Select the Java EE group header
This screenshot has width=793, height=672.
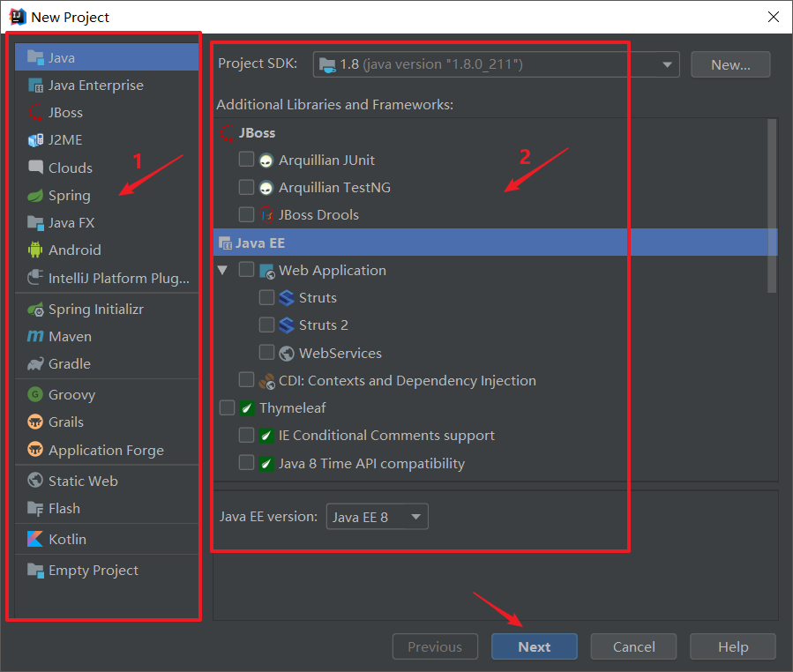(495, 243)
